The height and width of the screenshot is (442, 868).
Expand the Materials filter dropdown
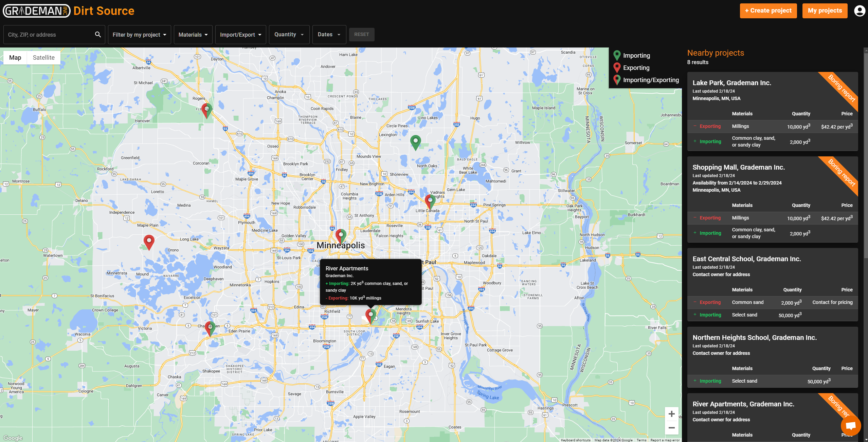click(193, 35)
